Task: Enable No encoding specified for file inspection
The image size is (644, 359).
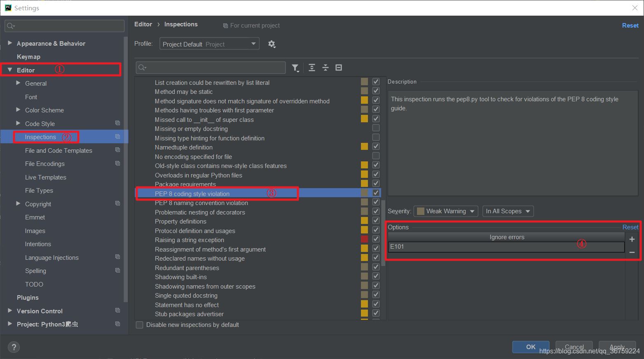Action: point(376,156)
